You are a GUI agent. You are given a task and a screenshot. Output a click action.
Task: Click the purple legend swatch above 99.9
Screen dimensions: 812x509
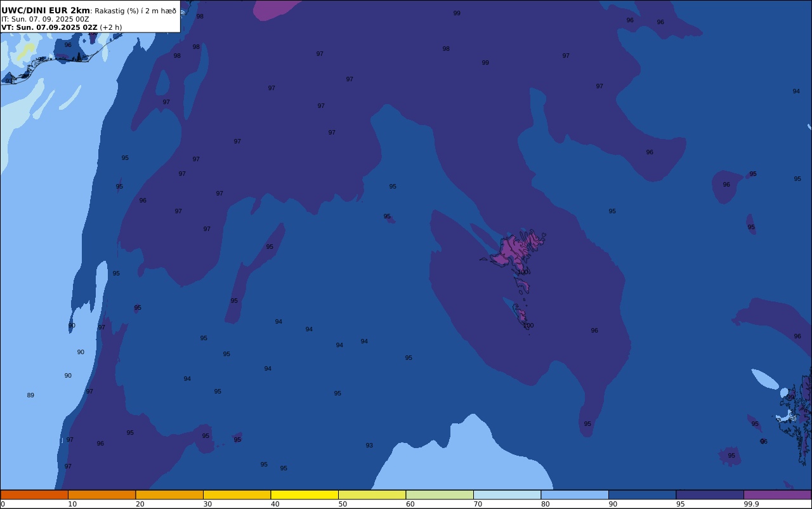pyautogui.click(x=777, y=494)
